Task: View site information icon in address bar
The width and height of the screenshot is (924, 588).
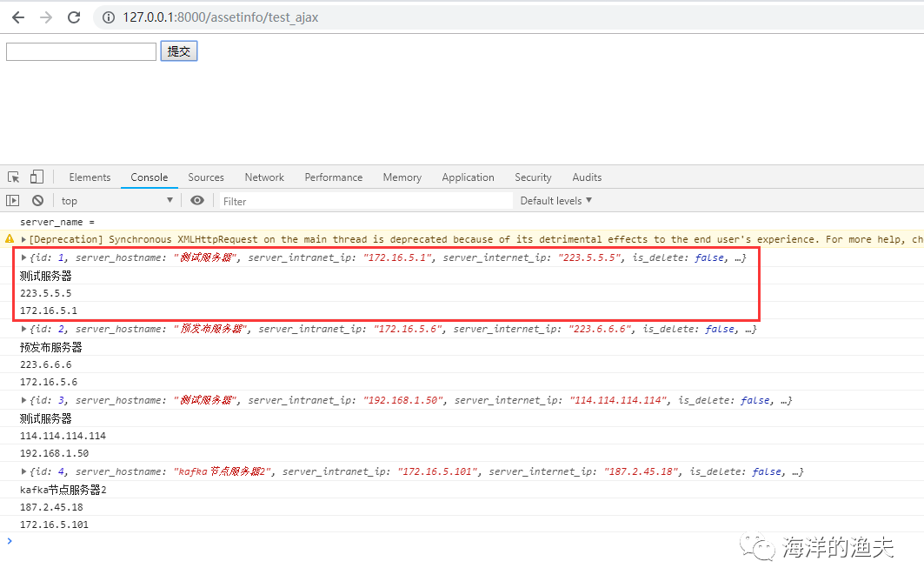Action: click(x=109, y=17)
